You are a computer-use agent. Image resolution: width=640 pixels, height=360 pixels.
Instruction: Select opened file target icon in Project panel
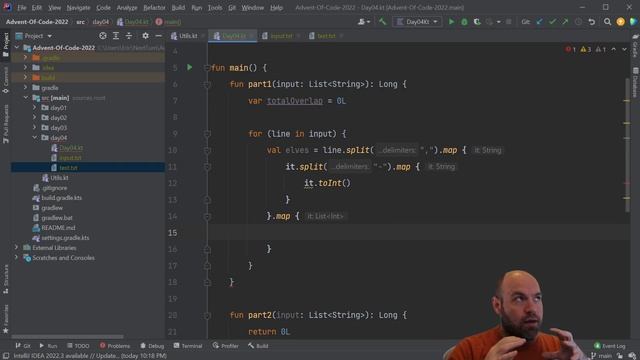click(103, 36)
